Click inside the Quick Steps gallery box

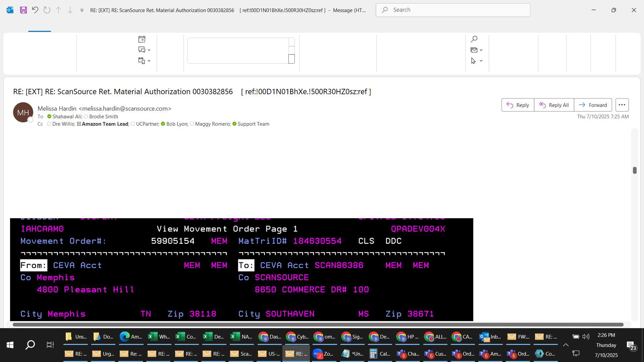(238, 51)
